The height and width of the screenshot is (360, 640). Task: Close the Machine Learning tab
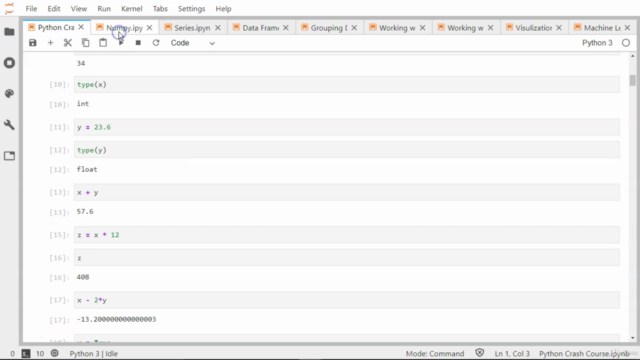point(627,28)
